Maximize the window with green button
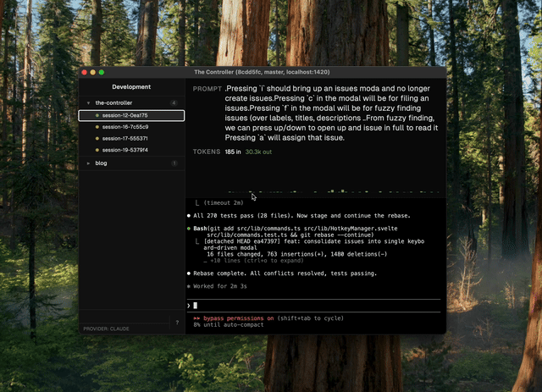 pyautogui.click(x=102, y=72)
